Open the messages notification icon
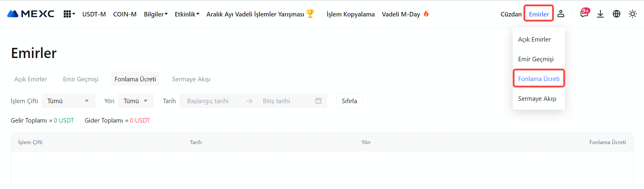The width and height of the screenshot is (644, 189). [584, 14]
